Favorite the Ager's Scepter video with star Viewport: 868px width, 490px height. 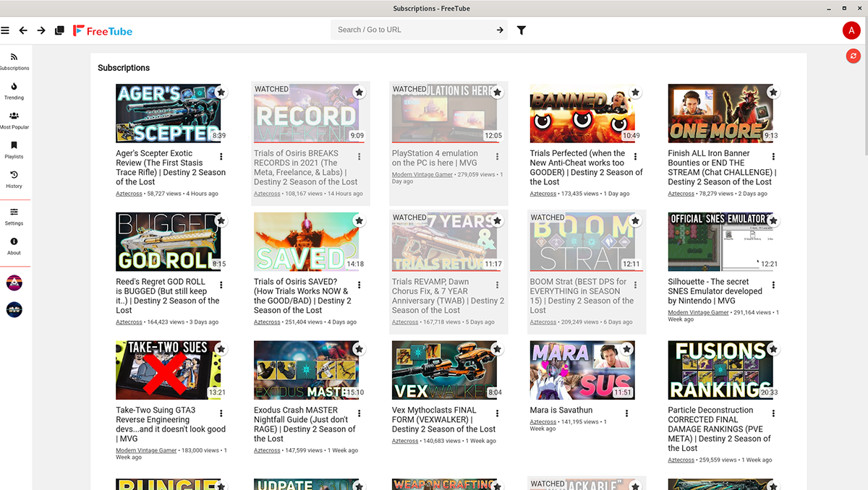(x=221, y=93)
